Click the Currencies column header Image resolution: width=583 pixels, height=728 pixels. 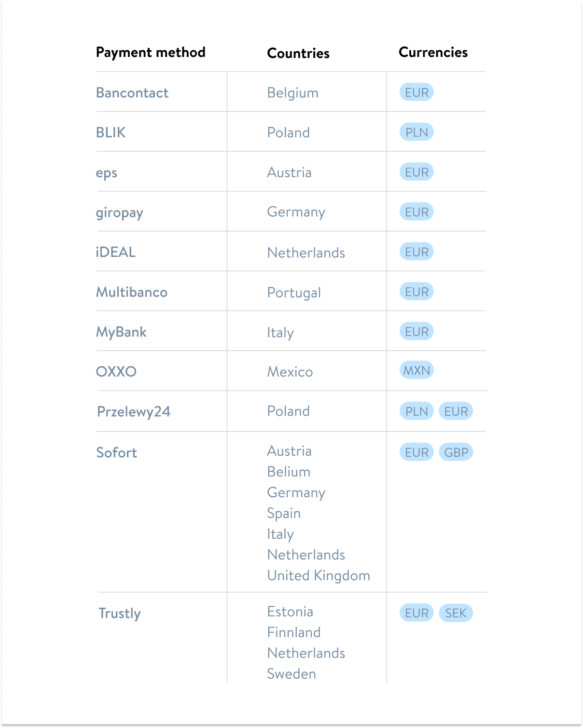(x=433, y=52)
